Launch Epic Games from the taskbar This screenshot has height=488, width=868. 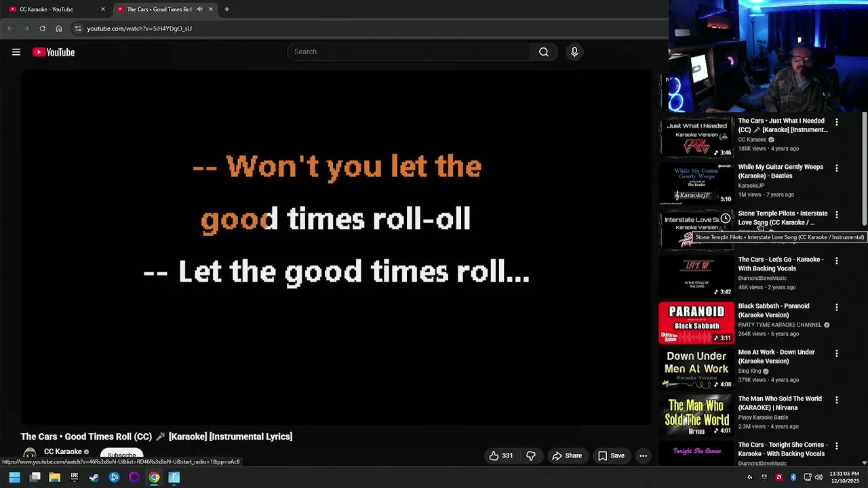pos(75,477)
